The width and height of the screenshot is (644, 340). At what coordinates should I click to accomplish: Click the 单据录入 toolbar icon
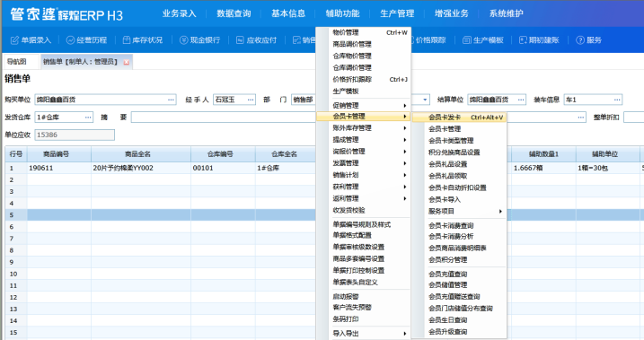[14, 40]
